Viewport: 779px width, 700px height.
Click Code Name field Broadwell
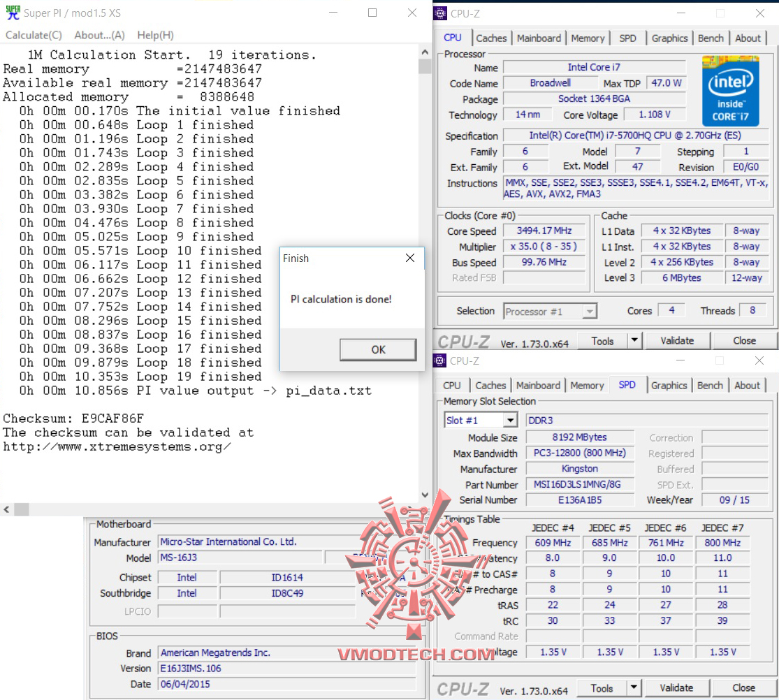[x=550, y=83]
